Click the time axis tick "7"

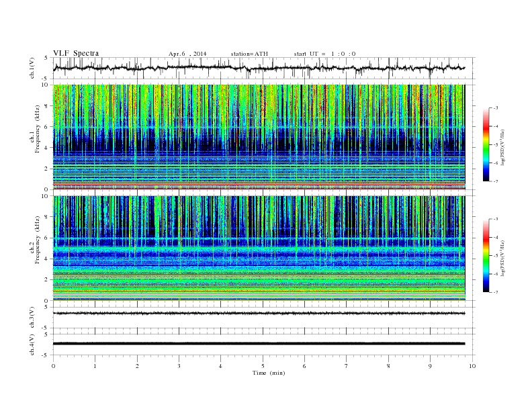(x=347, y=366)
